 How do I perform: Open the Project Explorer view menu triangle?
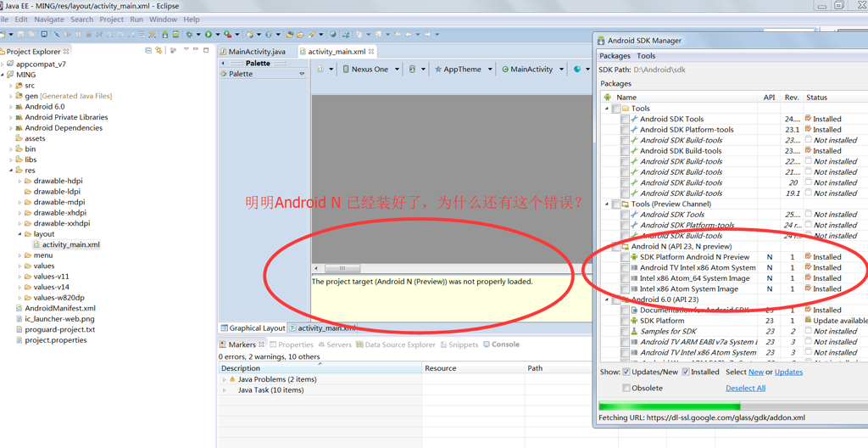click(x=186, y=50)
